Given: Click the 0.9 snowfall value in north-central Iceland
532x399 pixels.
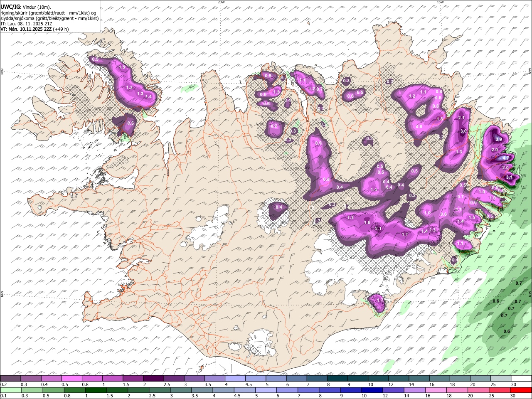Looking at the screenshot, I should [x=318, y=143].
